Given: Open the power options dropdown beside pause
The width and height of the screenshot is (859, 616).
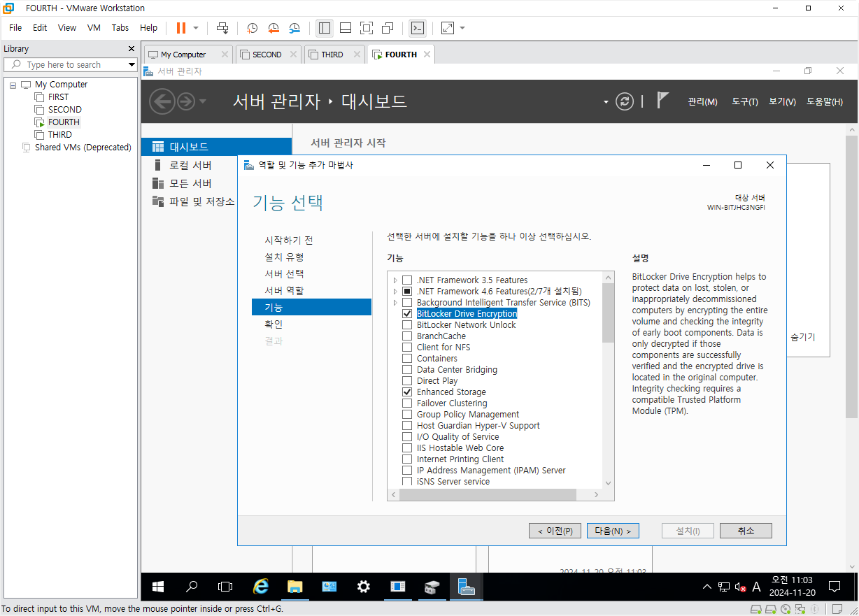Looking at the screenshot, I should pos(196,28).
